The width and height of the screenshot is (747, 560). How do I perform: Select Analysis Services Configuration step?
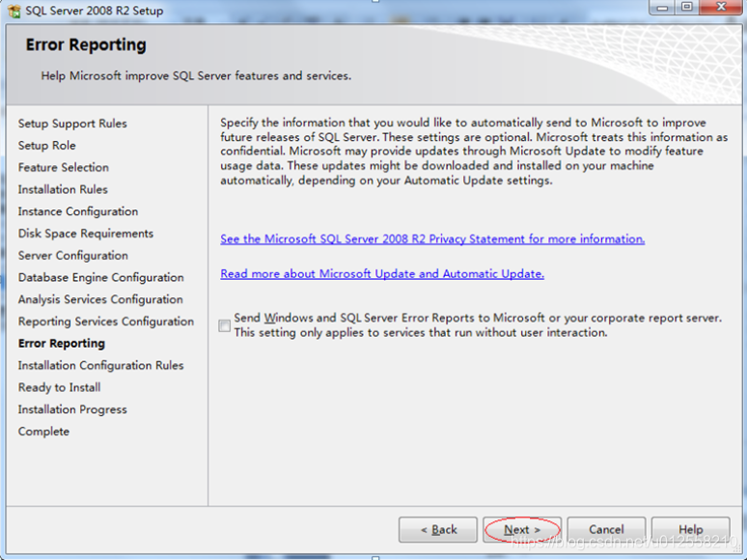coord(100,299)
